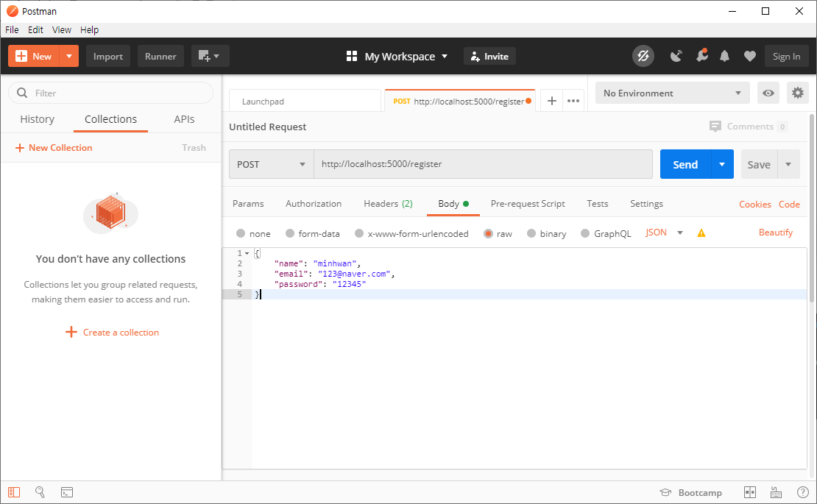Click the heart icon in header

coord(750,56)
